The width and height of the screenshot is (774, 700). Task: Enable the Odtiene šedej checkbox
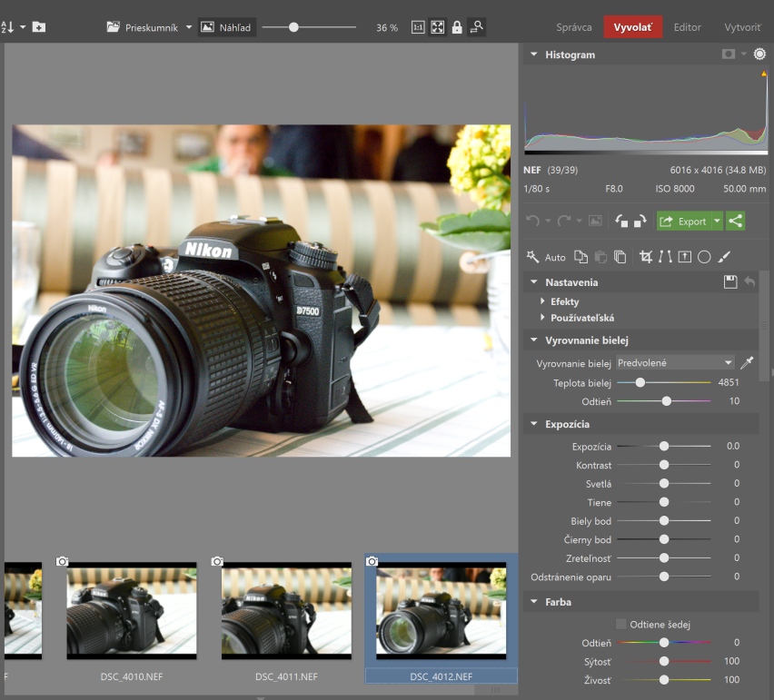621,625
